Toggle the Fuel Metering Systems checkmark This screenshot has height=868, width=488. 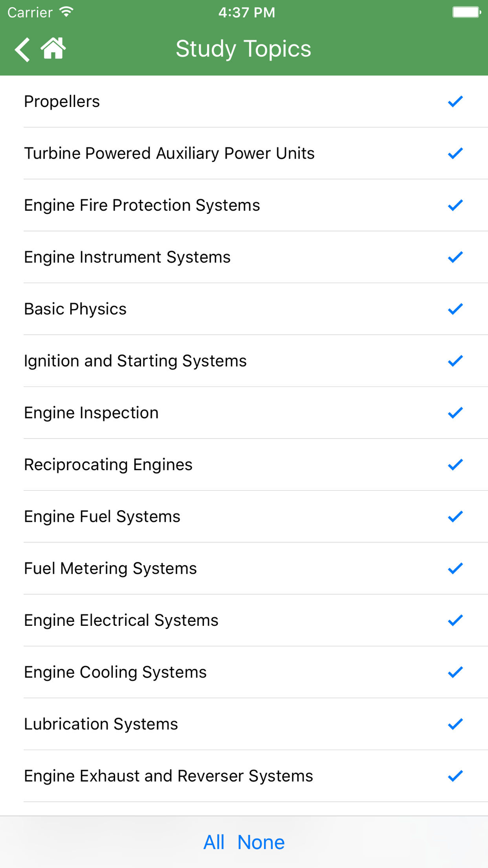[x=455, y=568]
